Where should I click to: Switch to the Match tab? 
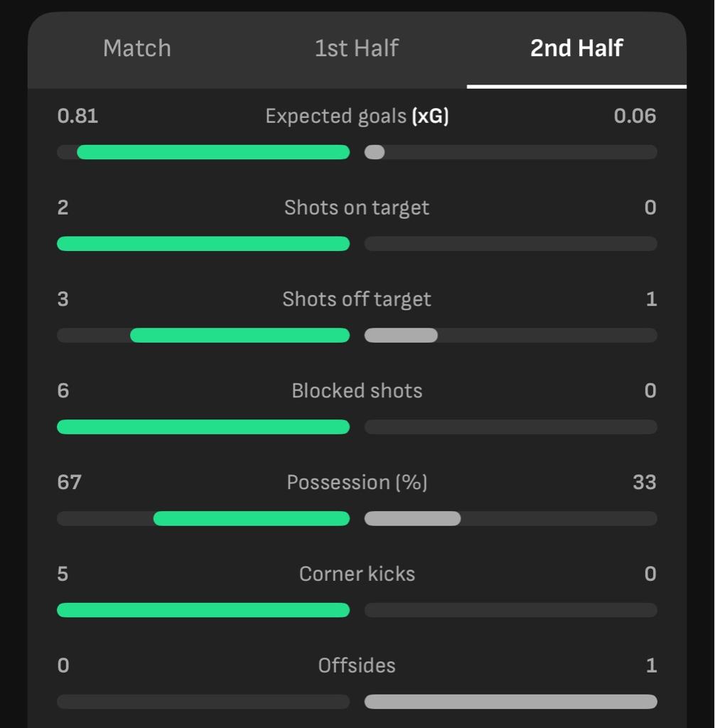tap(137, 48)
